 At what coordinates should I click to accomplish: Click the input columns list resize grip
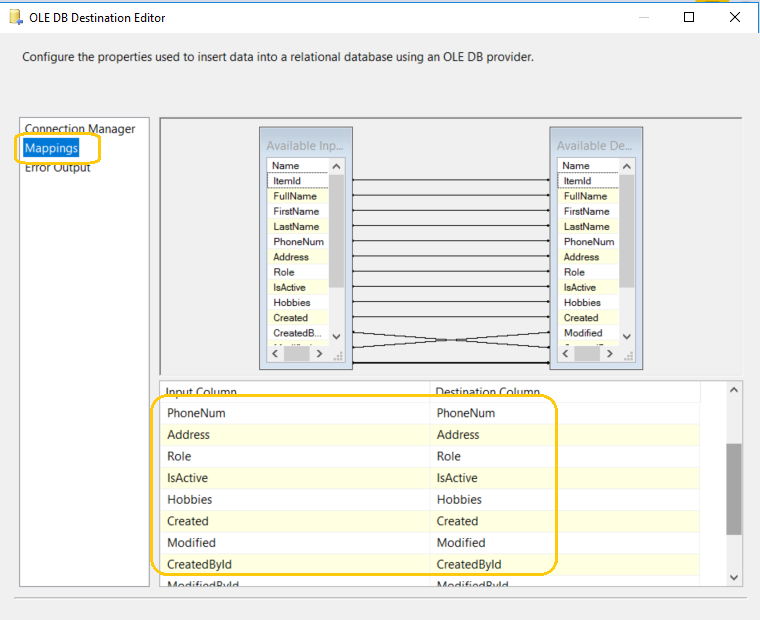338,356
